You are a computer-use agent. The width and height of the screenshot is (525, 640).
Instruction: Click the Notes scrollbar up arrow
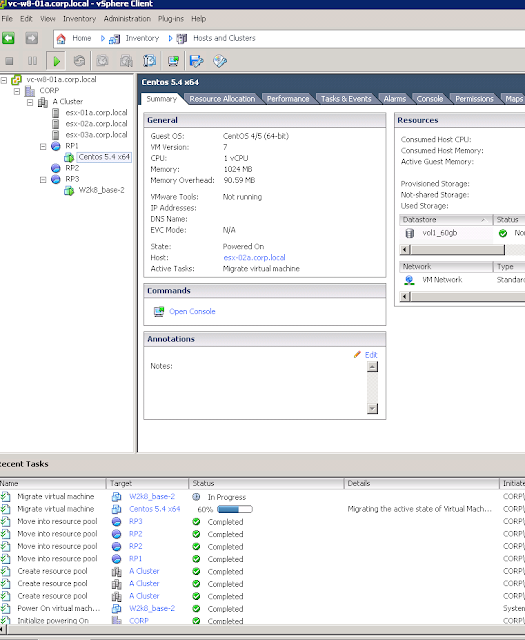point(372,367)
